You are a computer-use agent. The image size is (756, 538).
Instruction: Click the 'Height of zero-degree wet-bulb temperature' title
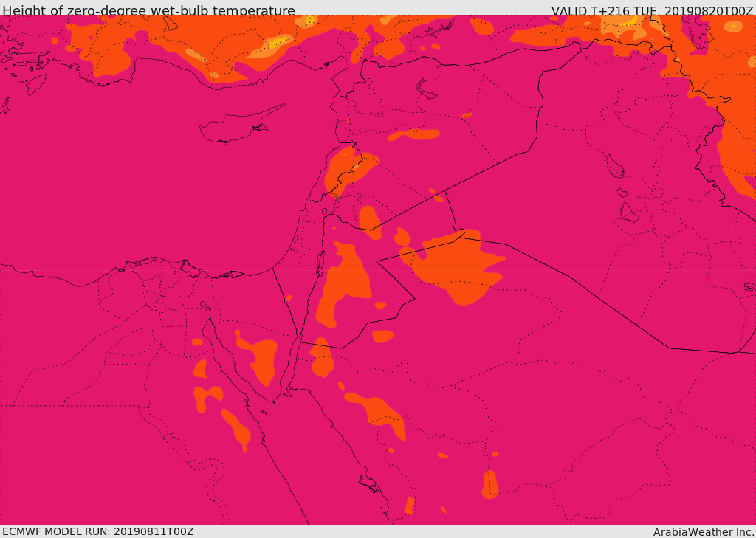tap(148, 10)
